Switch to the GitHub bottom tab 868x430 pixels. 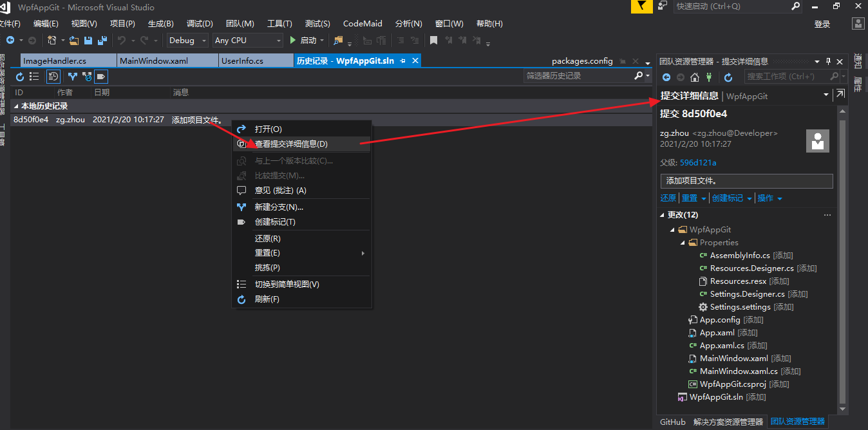pos(673,422)
